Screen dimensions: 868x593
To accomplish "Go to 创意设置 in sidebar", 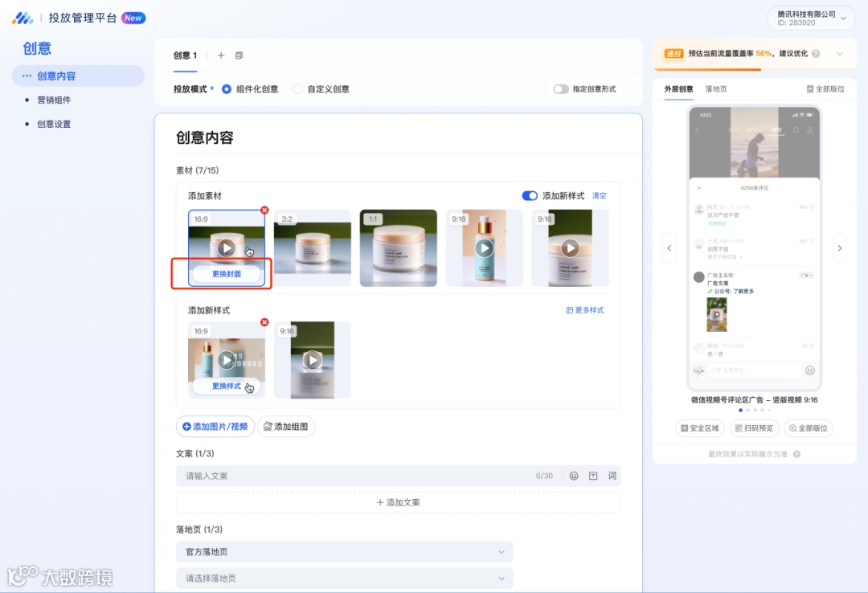I will pos(54,124).
